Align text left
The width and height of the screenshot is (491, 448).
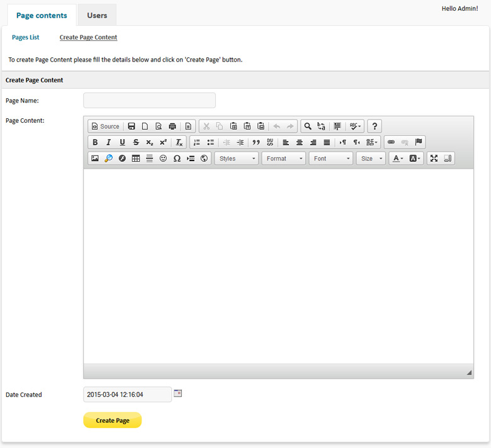[286, 142]
